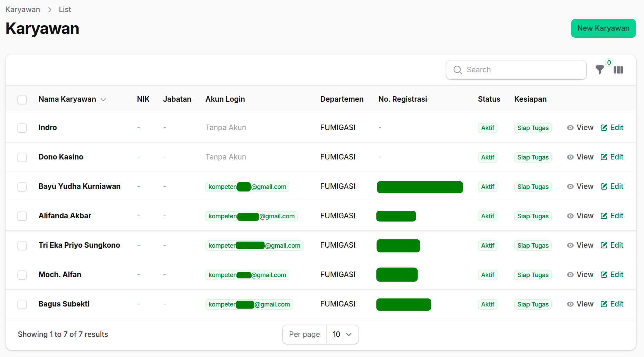View Indro's record
The image size is (644, 357).
pos(580,128)
